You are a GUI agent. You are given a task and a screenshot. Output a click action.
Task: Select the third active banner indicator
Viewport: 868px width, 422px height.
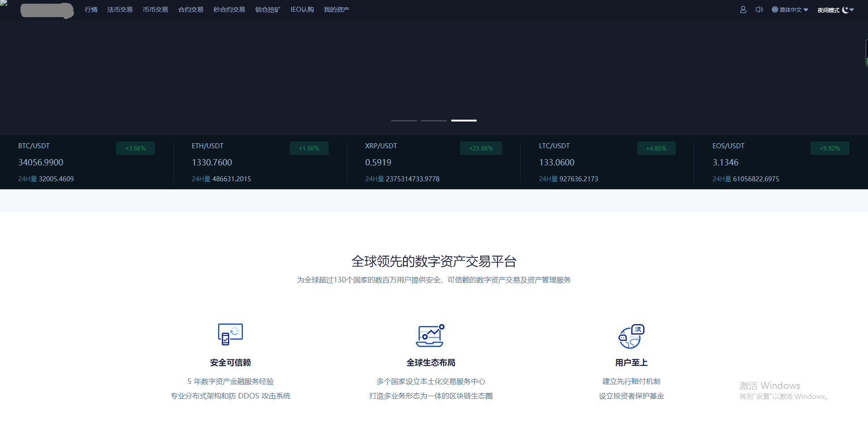(x=464, y=121)
